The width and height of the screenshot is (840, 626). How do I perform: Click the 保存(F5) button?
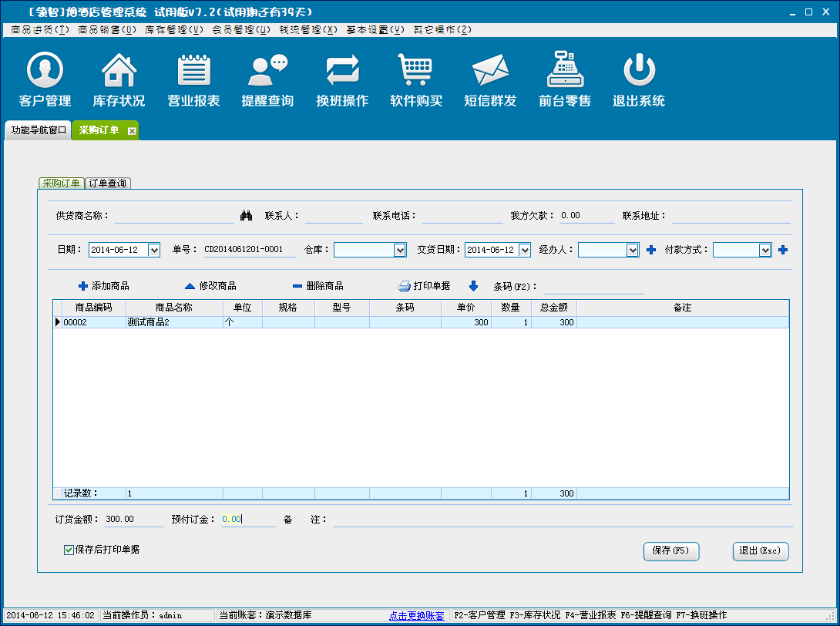point(671,550)
